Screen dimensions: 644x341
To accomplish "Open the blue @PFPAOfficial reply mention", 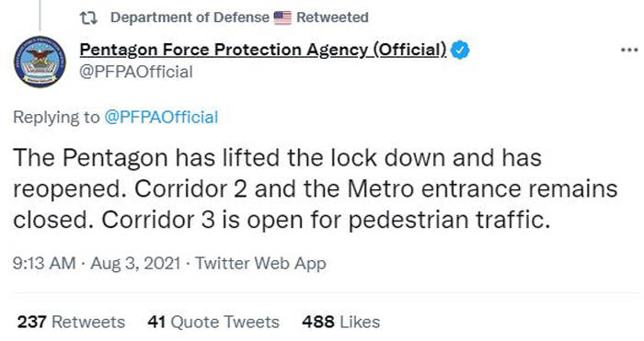I will coord(161,118).
